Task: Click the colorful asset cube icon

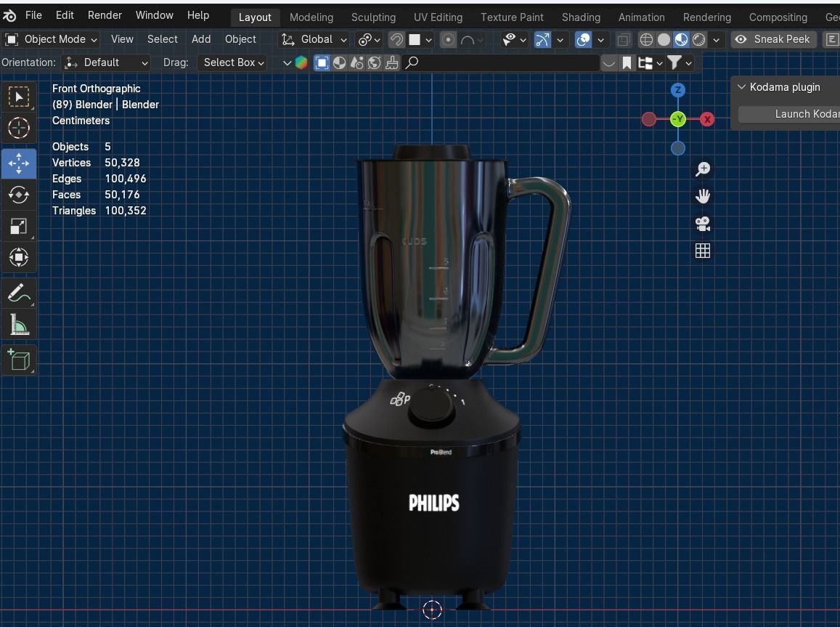Action: click(x=301, y=62)
